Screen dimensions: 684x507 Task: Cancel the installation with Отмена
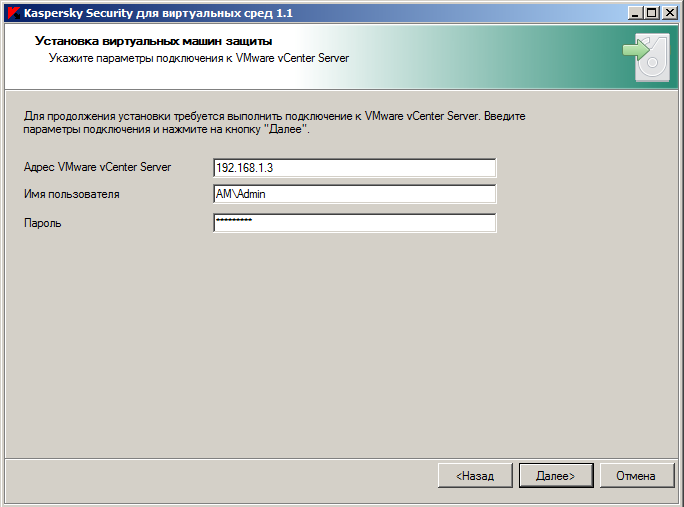(x=637, y=476)
